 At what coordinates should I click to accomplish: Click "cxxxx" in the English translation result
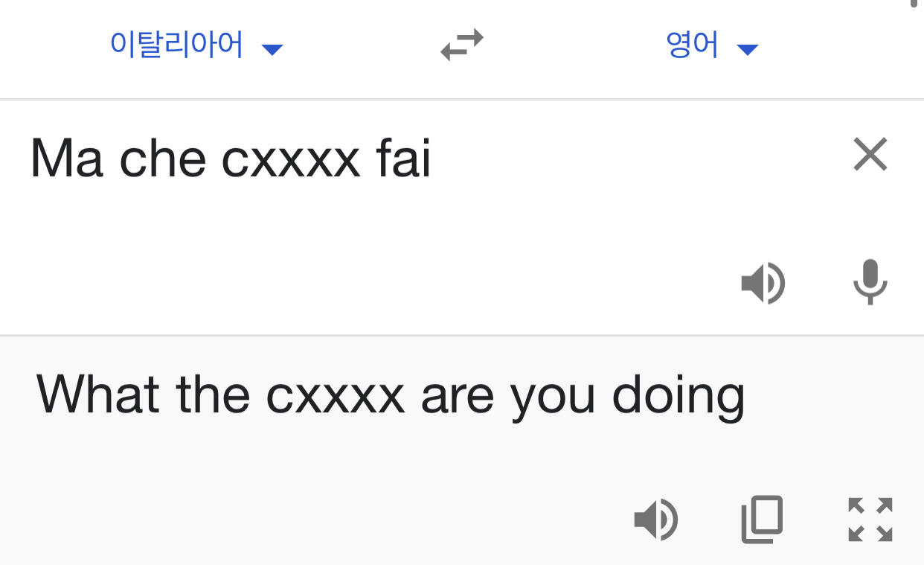(x=335, y=394)
